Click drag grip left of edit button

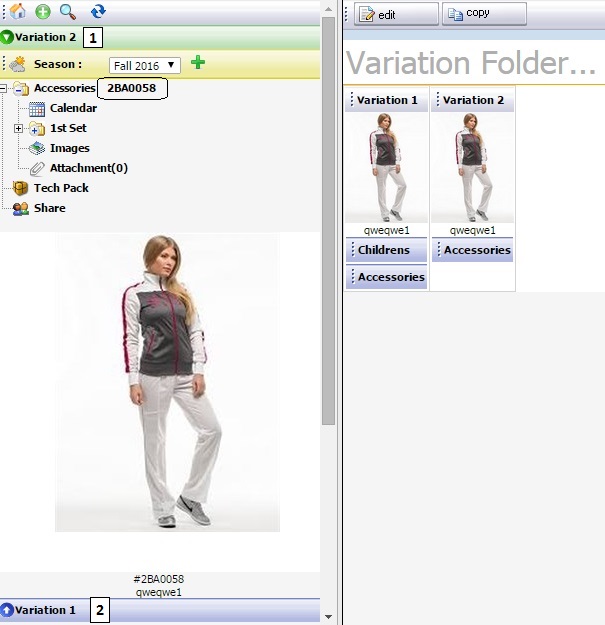point(346,14)
